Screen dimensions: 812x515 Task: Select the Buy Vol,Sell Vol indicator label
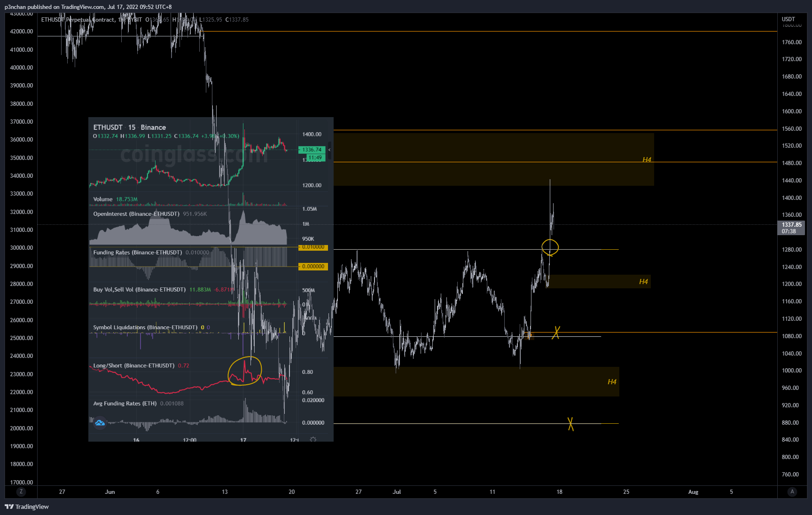click(x=139, y=290)
